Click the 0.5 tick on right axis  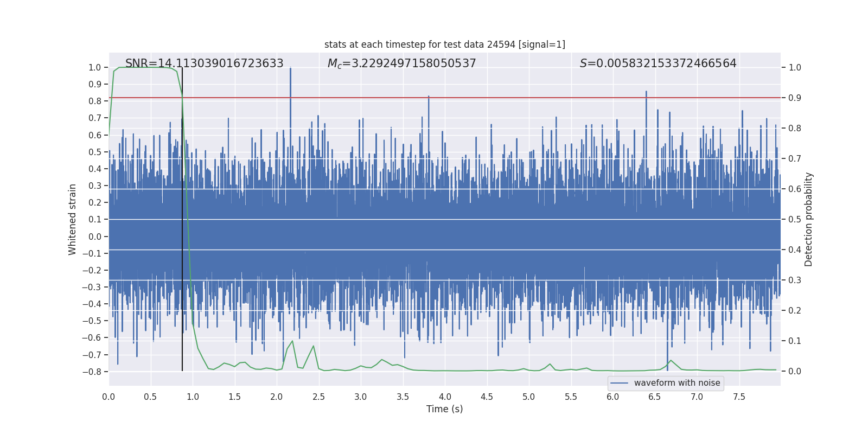point(795,220)
